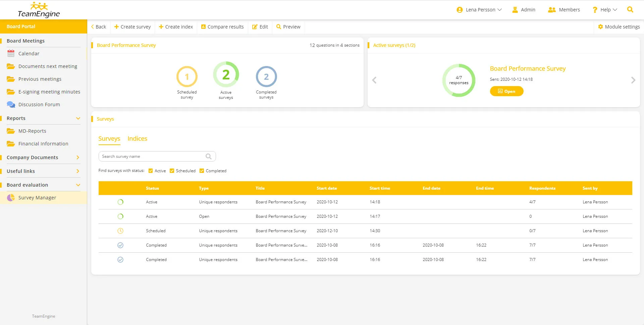Sort table by Status column
644x325 pixels.
click(x=152, y=188)
